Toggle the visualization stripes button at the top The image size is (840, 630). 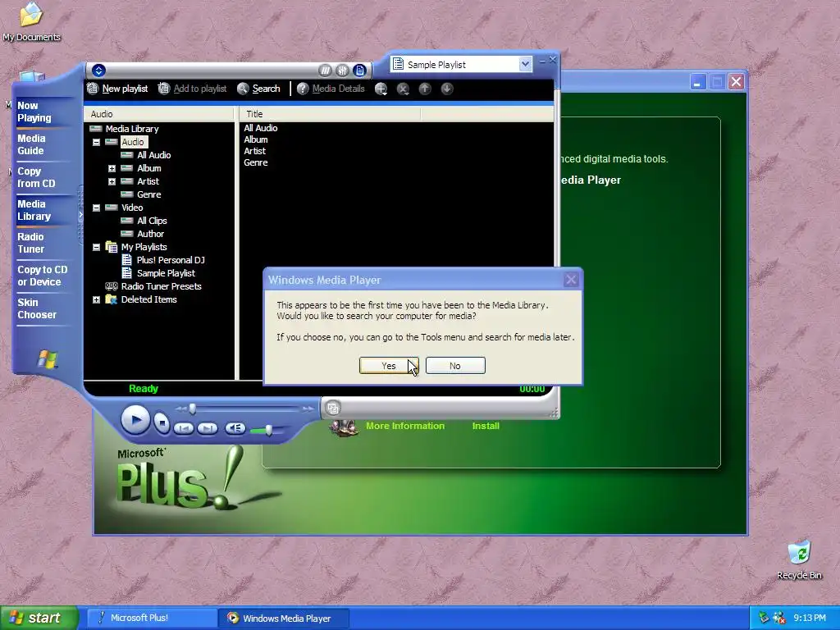tap(325, 71)
